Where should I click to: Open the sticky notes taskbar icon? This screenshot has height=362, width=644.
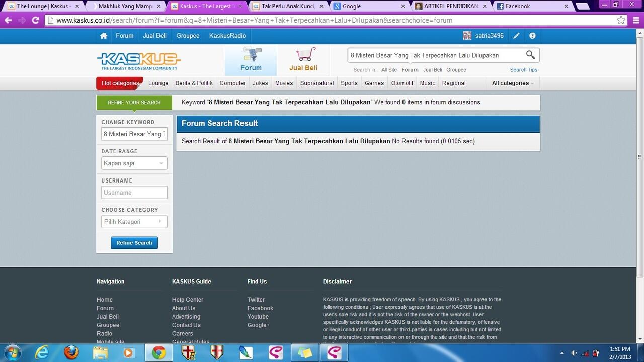point(305,353)
